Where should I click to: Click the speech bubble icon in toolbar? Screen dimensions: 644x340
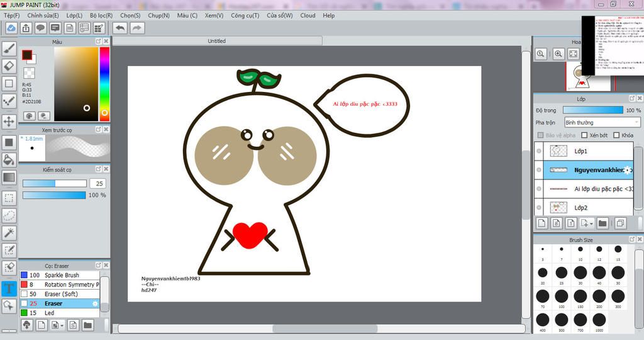40,28
